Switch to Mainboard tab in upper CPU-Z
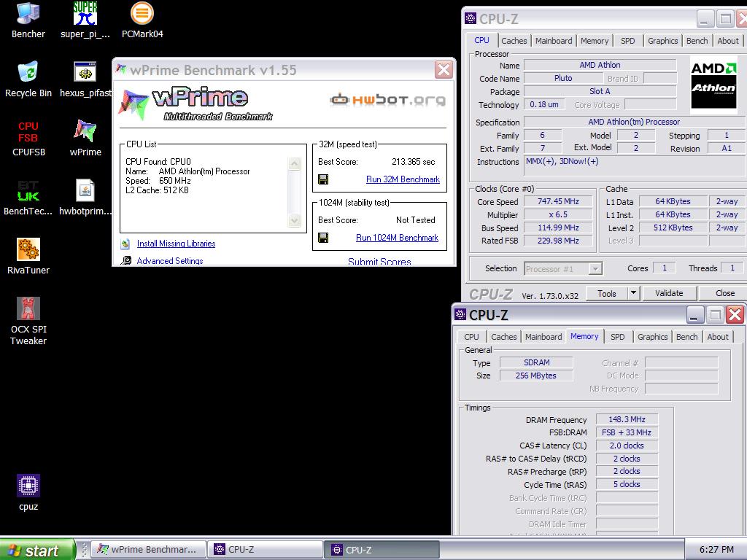The height and width of the screenshot is (560, 747). pyautogui.click(x=554, y=41)
